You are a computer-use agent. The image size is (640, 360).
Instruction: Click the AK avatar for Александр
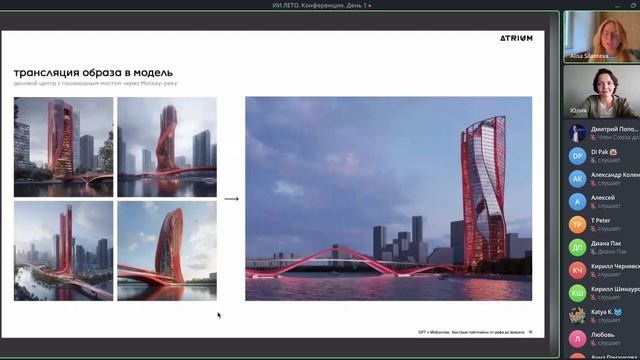tap(577, 179)
